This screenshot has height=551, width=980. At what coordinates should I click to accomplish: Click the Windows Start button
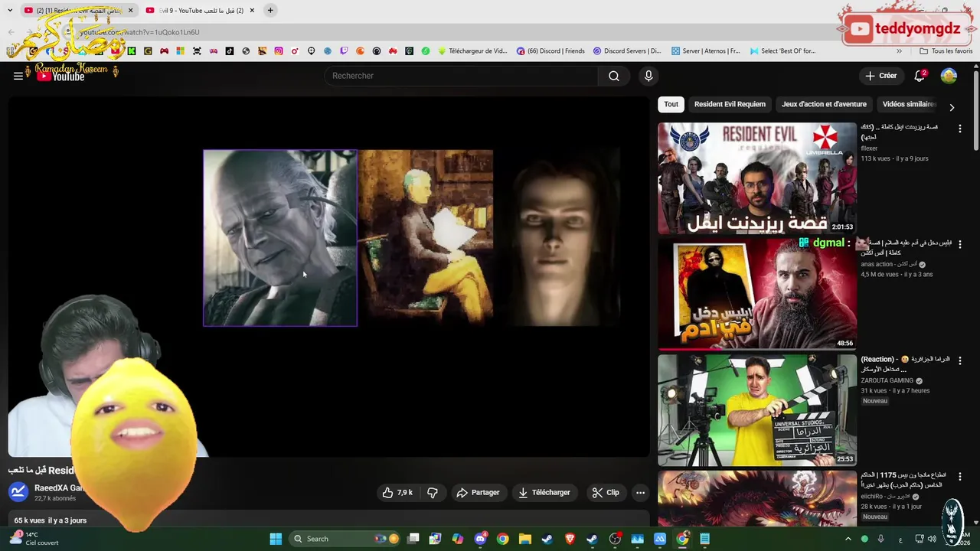pyautogui.click(x=276, y=539)
